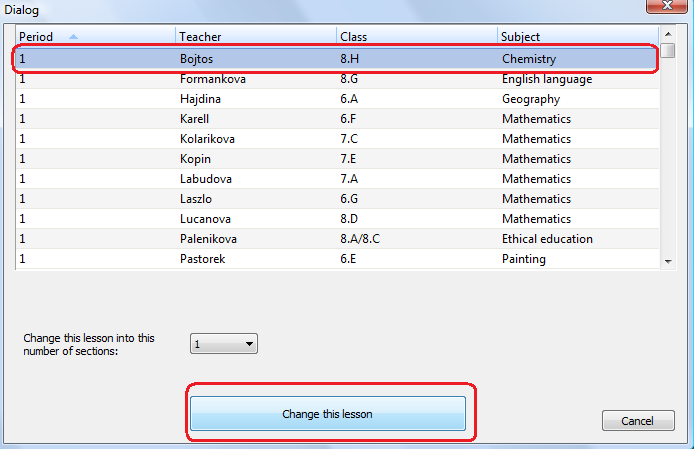Screen dimensions: 694x449
Task: Click the Change this lesson button
Action: pyautogui.click(x=328, y=414)
